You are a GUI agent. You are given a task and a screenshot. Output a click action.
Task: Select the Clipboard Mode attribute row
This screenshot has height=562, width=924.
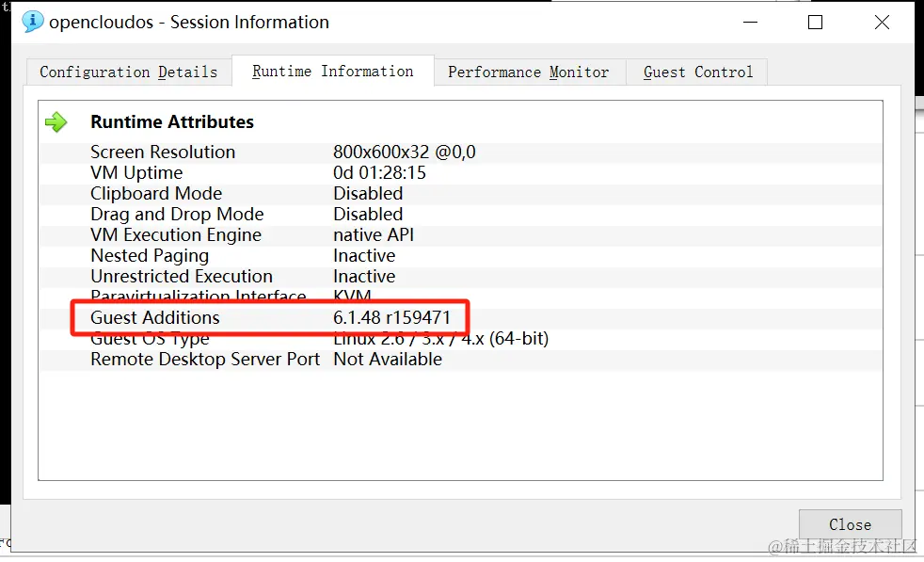click(x=156, y=194)
